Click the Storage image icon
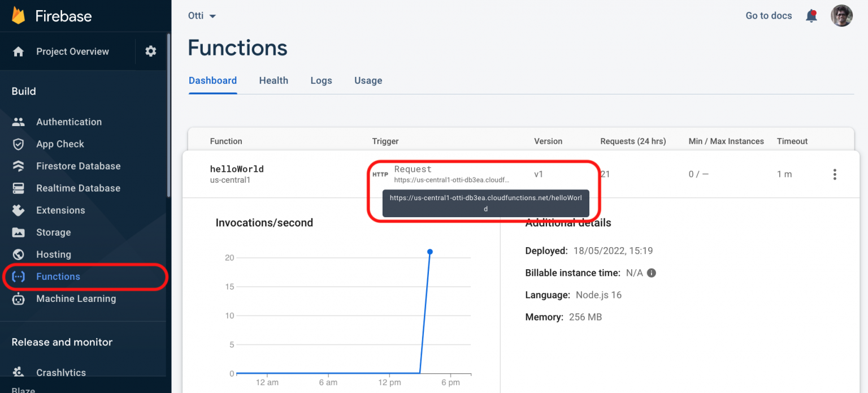 (19, 232)
